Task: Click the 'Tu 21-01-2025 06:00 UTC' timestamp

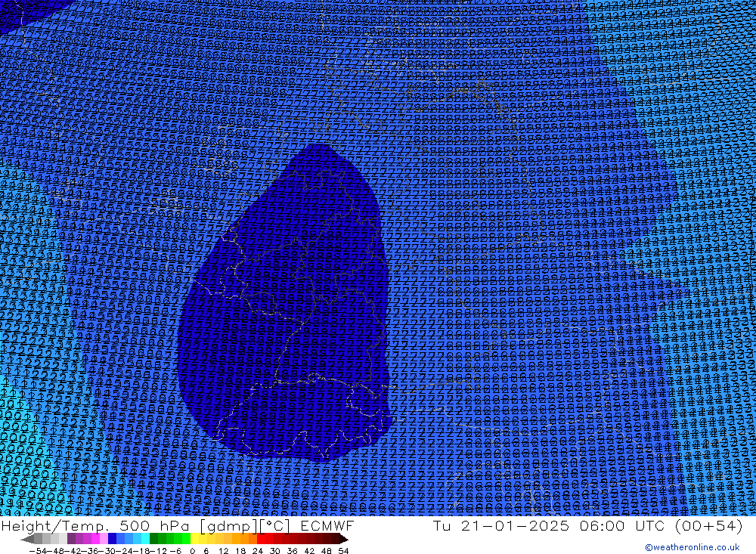Action: pyautogui.click(x=549, y=525)
